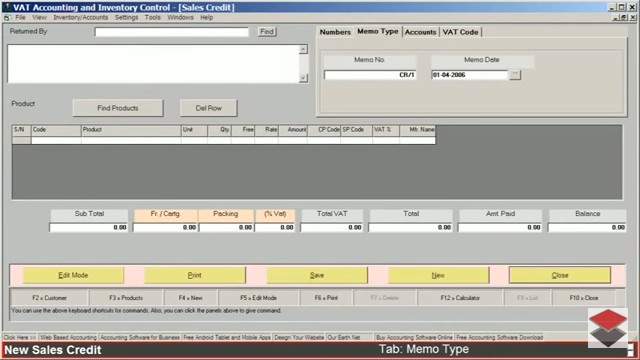The image size is (640, 360).
Task: Select the first grid row header
Action: 22,140
